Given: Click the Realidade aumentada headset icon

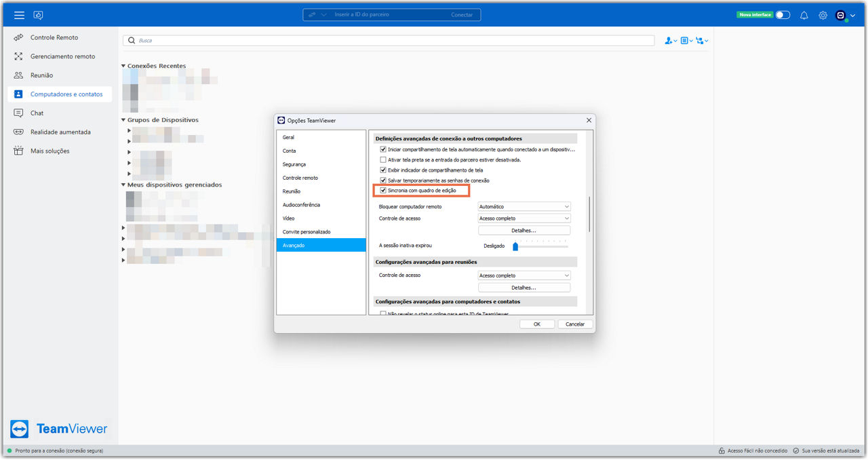Looking at the screenshot, I should point(18,132).
